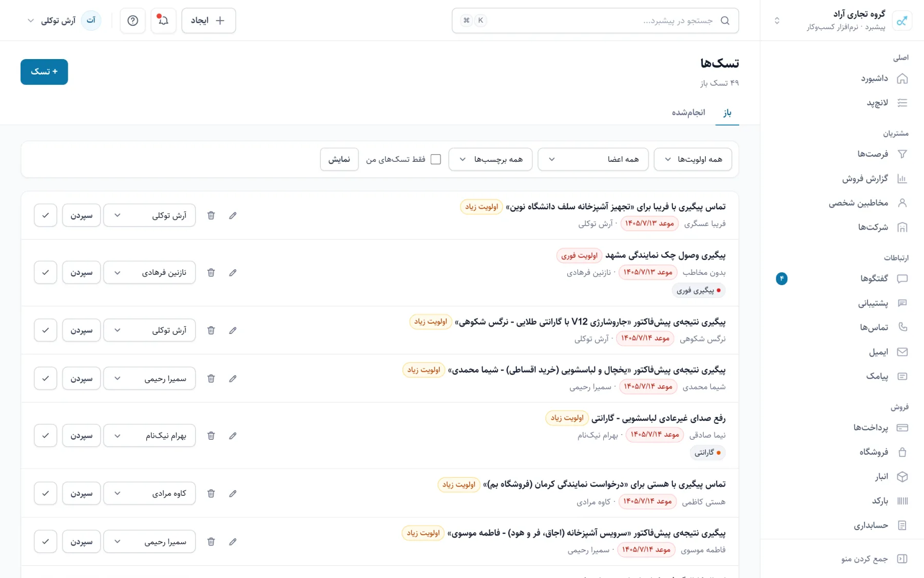
Task: Open the notifications bell
Action: click(163, 21)
